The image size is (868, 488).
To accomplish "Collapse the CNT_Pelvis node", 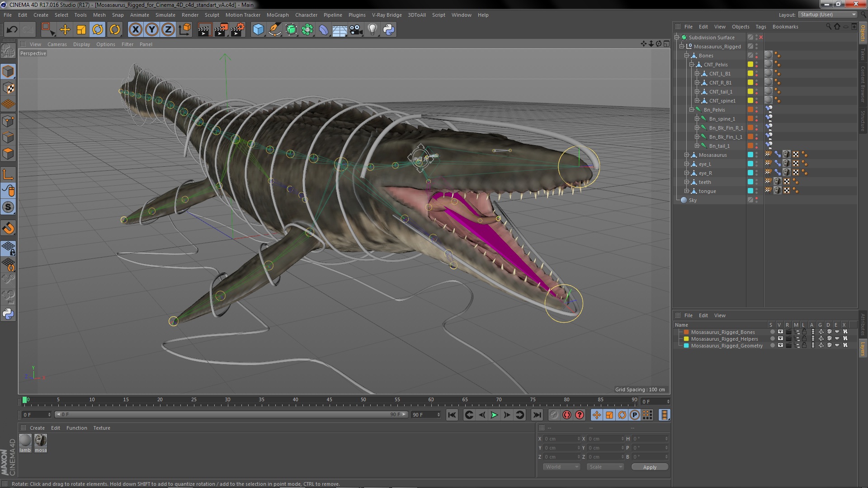I will (691, 65).
